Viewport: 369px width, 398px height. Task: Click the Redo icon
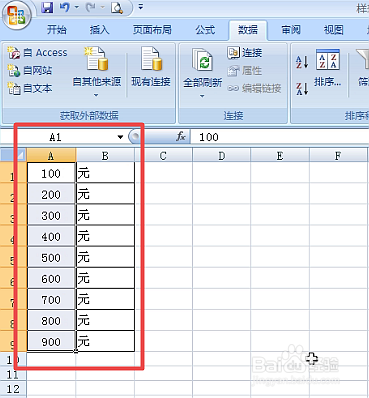(90, 7)
